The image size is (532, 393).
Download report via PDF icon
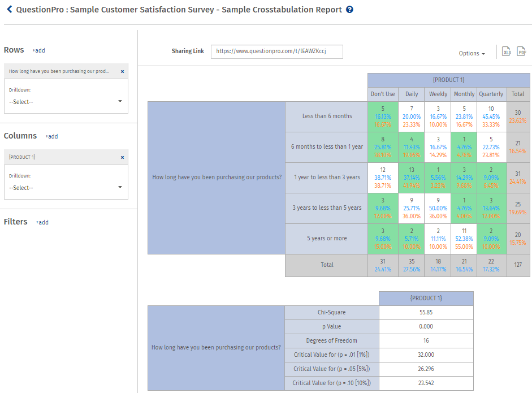coord(521,51)
